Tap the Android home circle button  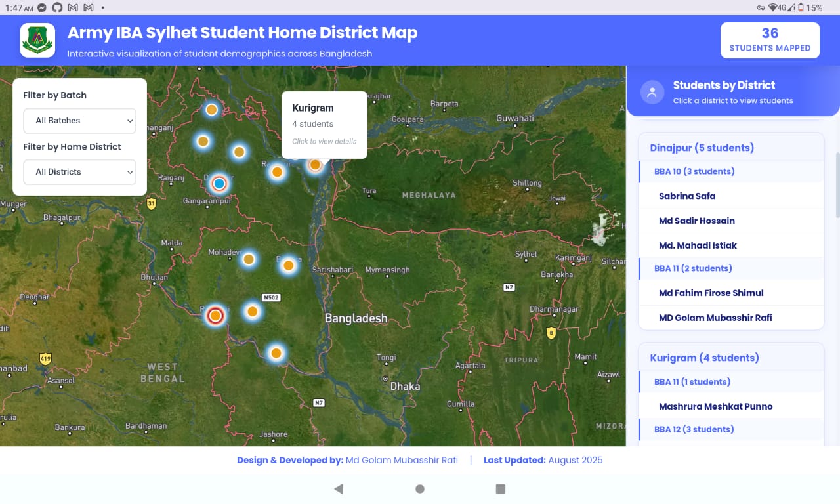pyautogui.click(x=420, y=489)
